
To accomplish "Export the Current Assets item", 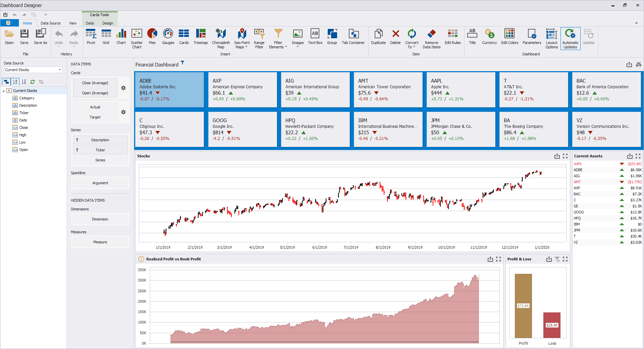I will [x=630, y=156].
